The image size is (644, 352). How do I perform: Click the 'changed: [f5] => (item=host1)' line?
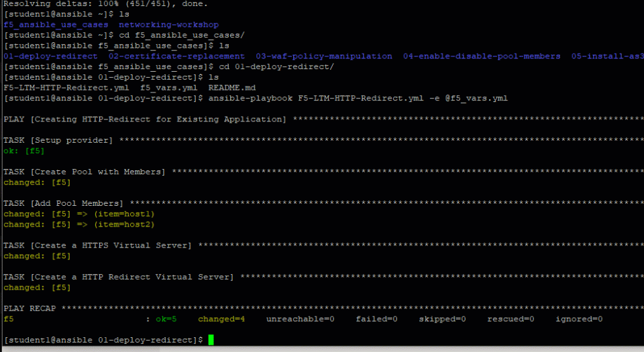[x=79, y=214]
